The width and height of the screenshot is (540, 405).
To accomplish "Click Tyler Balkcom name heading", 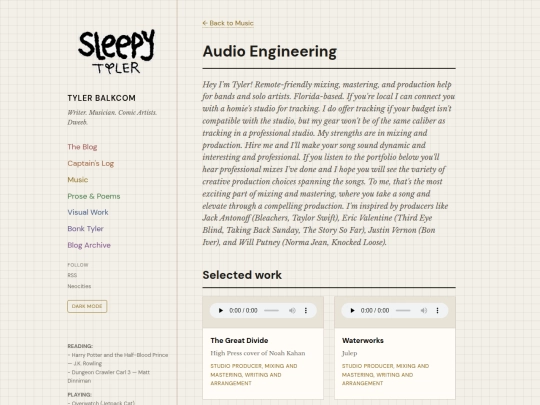I will [102, 98].
